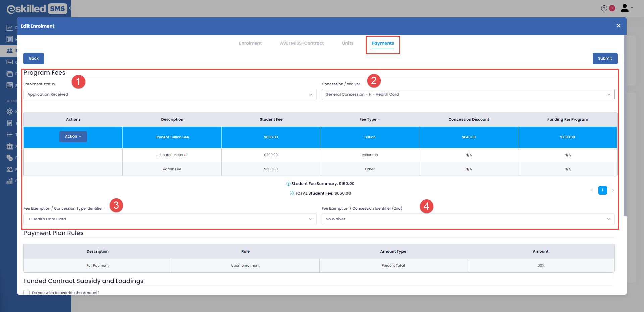Click the coins finance sidebar icon
Screen dimensions: 644x312
coord(10,158)
